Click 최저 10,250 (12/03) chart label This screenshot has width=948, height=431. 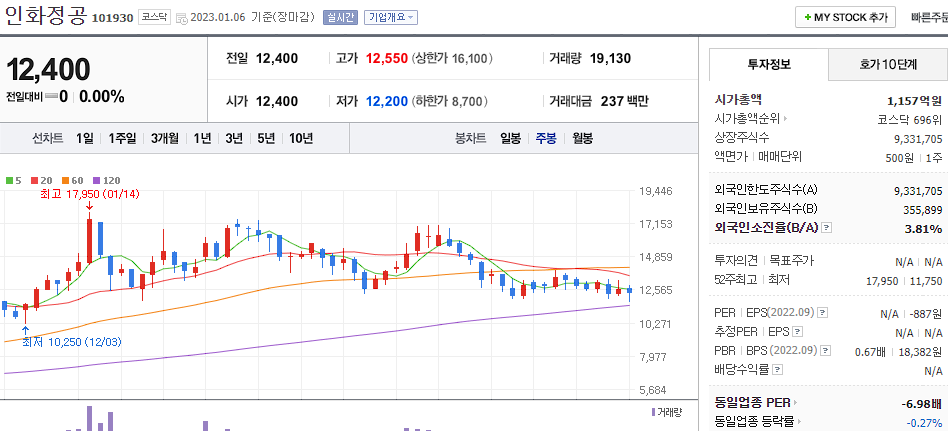click(x=71, y=342)
